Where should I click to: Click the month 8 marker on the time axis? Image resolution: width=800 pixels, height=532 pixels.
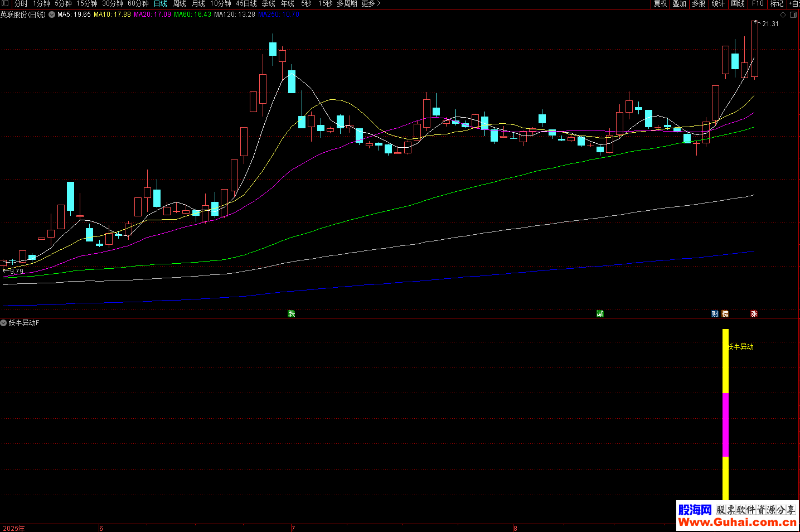pyautogui.click(x=515, y=528)
